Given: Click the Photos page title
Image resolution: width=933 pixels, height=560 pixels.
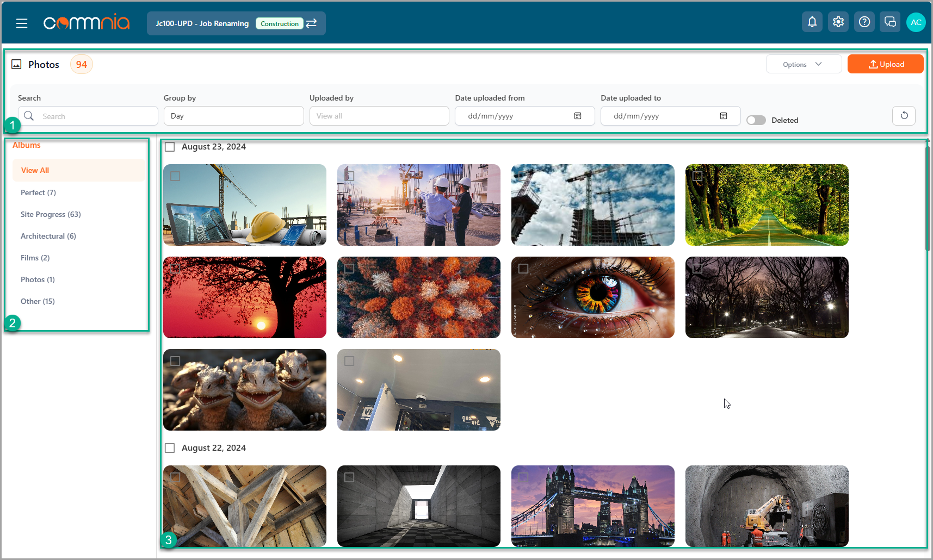Looking at the screenshot, I should click(x=44, y=64).
